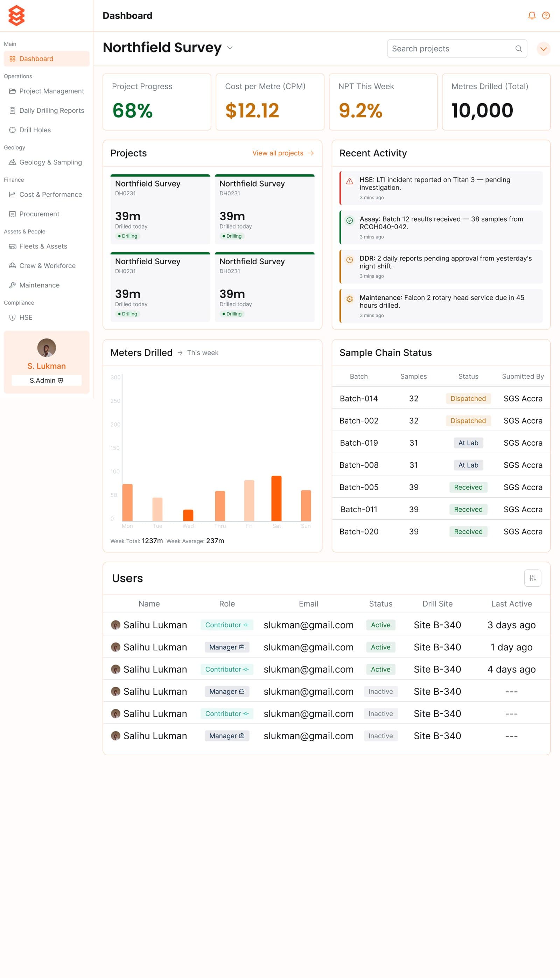
Task: Open the Users table filter settings icon
Action: [533, 578]
